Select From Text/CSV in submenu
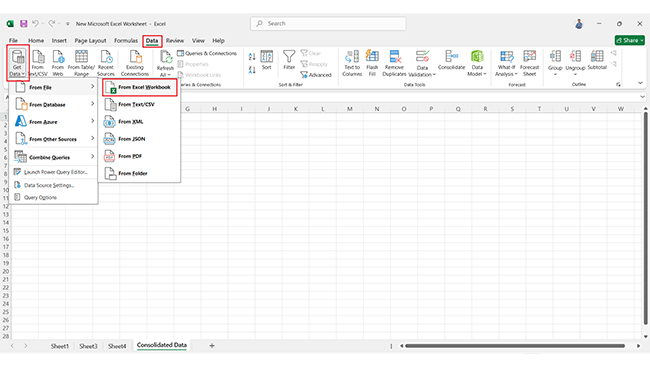The height and width of the screenshot is (367, 650). pyautogui.click(x=139, y=105)
